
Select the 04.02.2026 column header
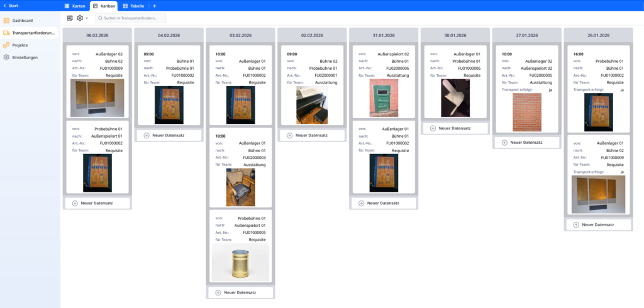click(169, 35)
